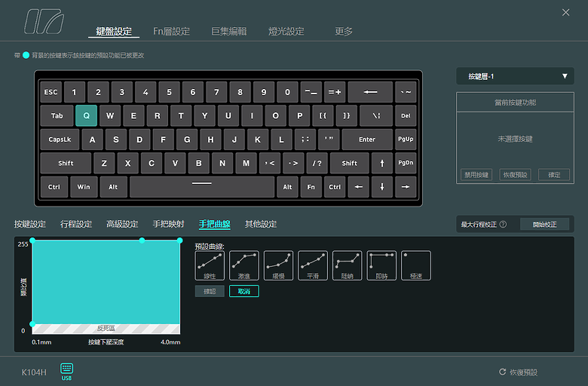
Task: Click the spacebar key on virtual keyboard
Action: click(202, 187)
